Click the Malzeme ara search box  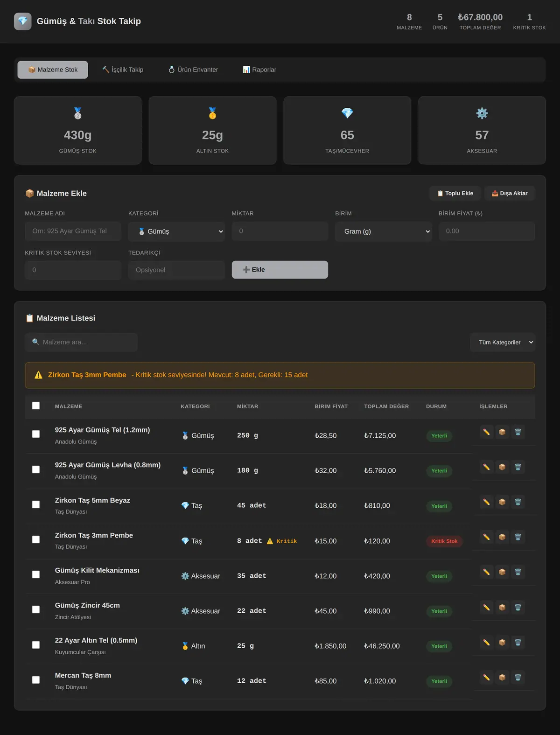81,342
